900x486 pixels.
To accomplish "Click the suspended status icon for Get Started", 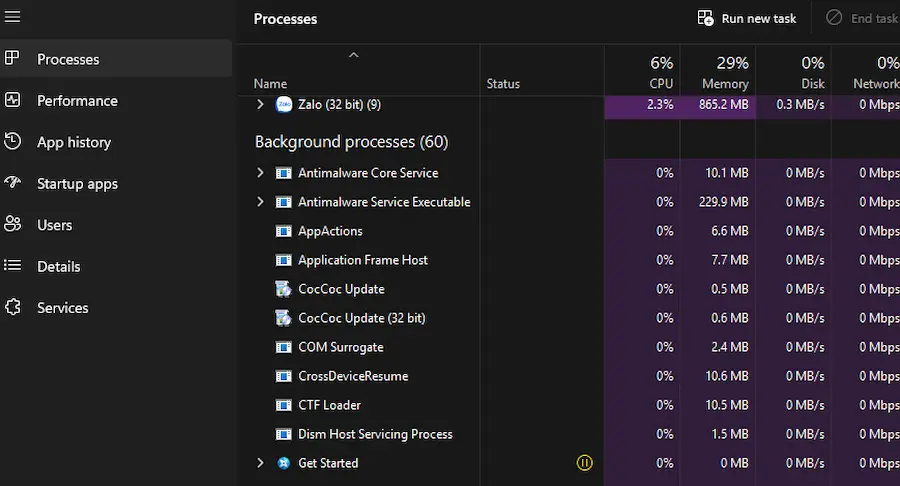I will [585, 463].
